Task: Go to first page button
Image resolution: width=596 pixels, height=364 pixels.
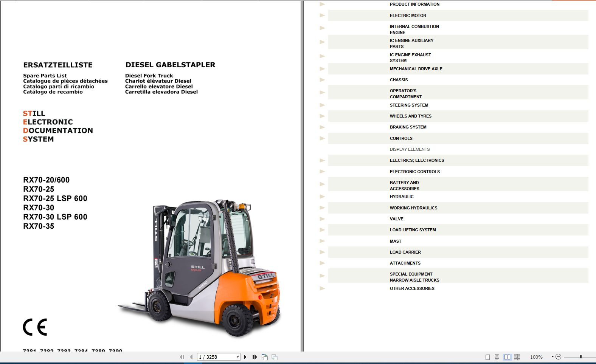Action: 182,357
